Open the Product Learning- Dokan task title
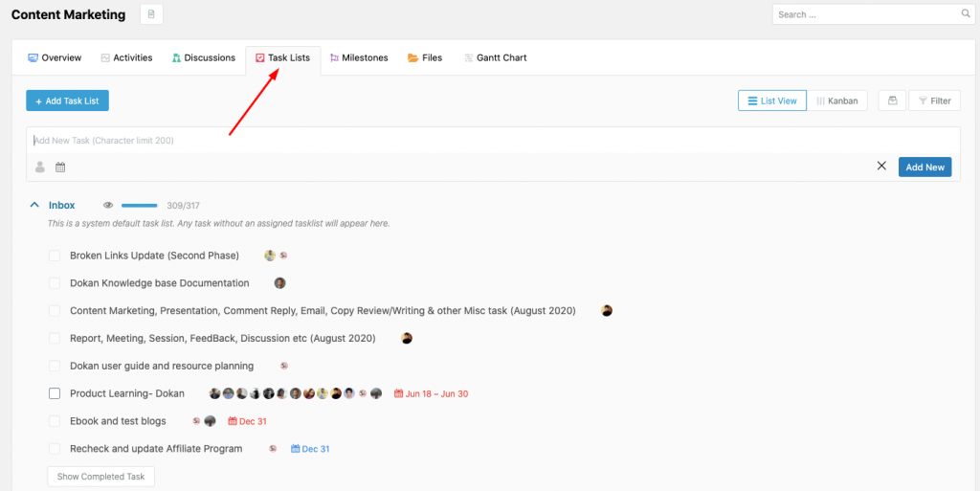The height and width of the screenshot is (491, 980). 127,393
